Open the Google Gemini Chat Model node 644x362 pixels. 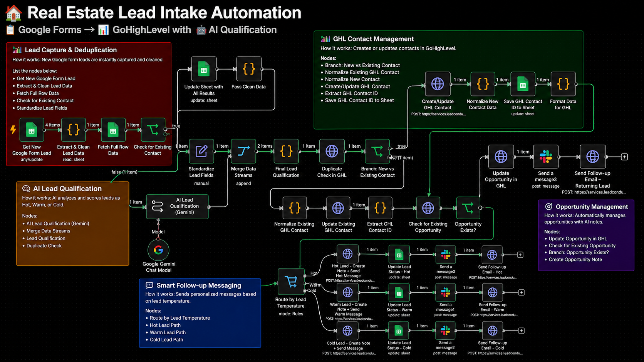(x=158, y=250)
